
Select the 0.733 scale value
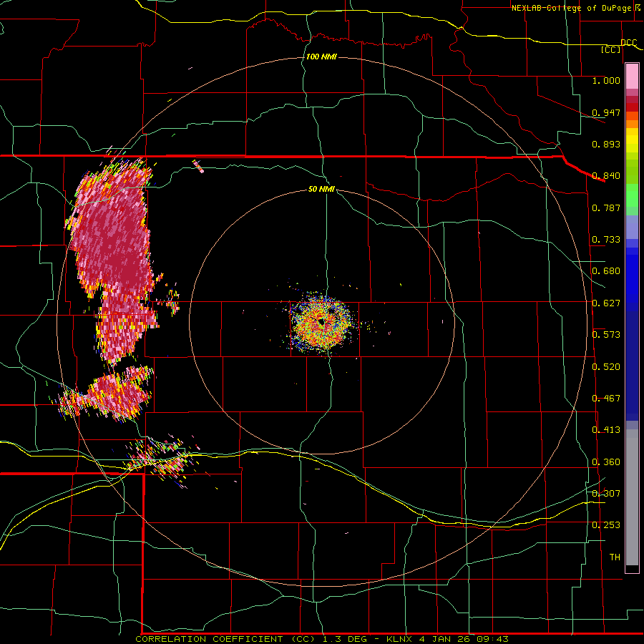(x=606, y=240)
